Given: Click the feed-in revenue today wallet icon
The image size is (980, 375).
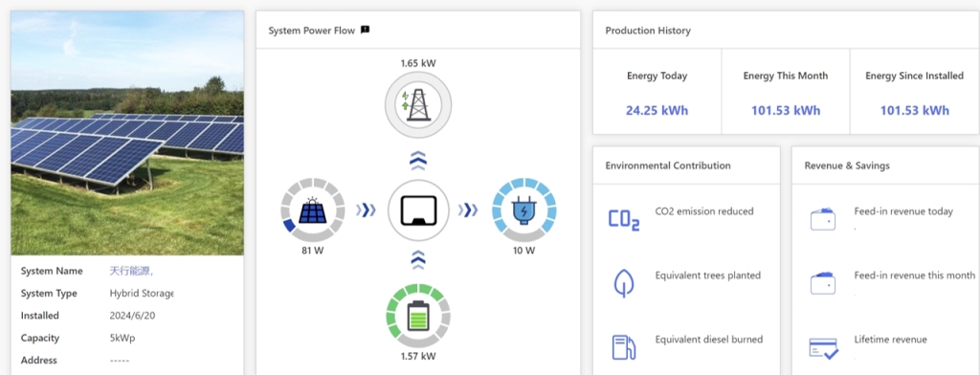Looking at the screenshot, I should pyautogui.click(x=822, y=219).
